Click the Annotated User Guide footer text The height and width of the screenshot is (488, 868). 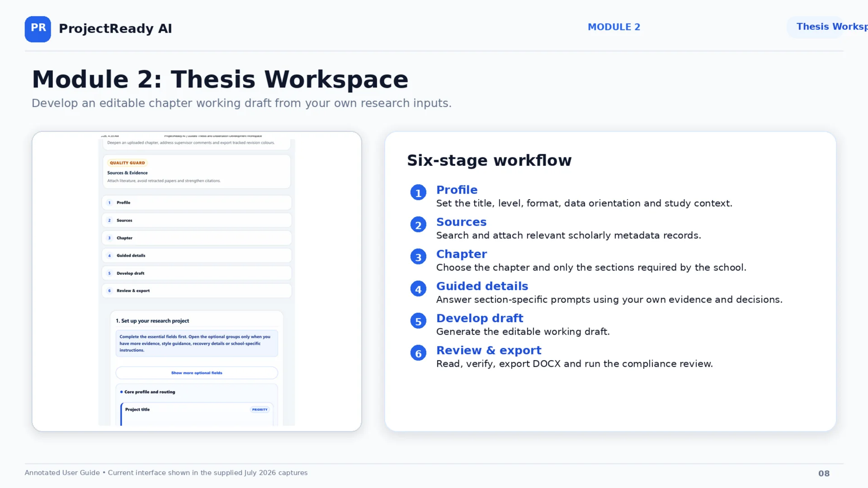point(166,473)
